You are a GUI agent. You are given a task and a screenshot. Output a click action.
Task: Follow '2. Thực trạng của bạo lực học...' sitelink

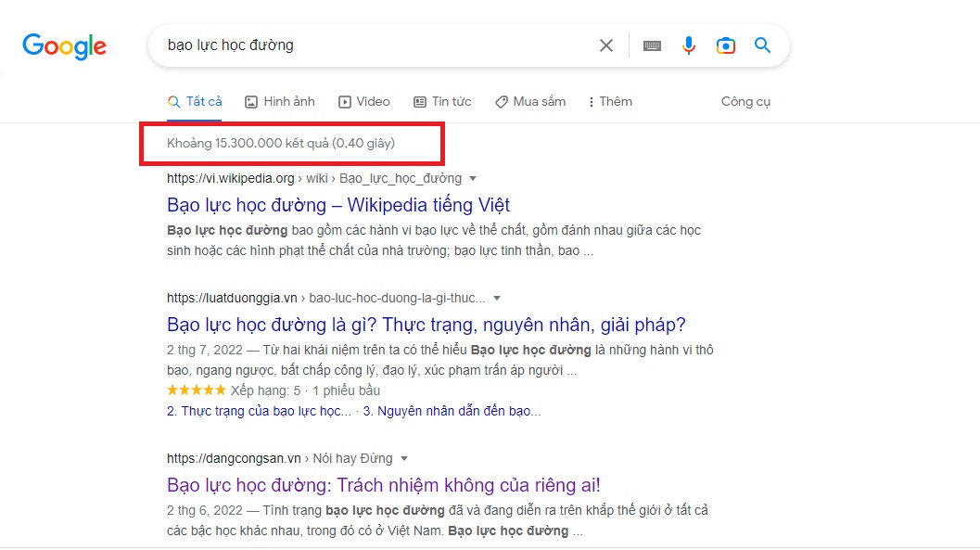pos(259,411)
